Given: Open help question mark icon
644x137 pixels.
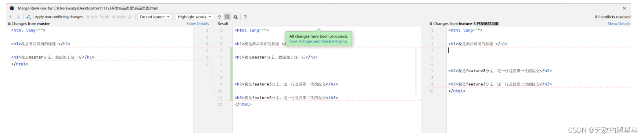Looking at the screenshot, I should click(x=245, y=17).
